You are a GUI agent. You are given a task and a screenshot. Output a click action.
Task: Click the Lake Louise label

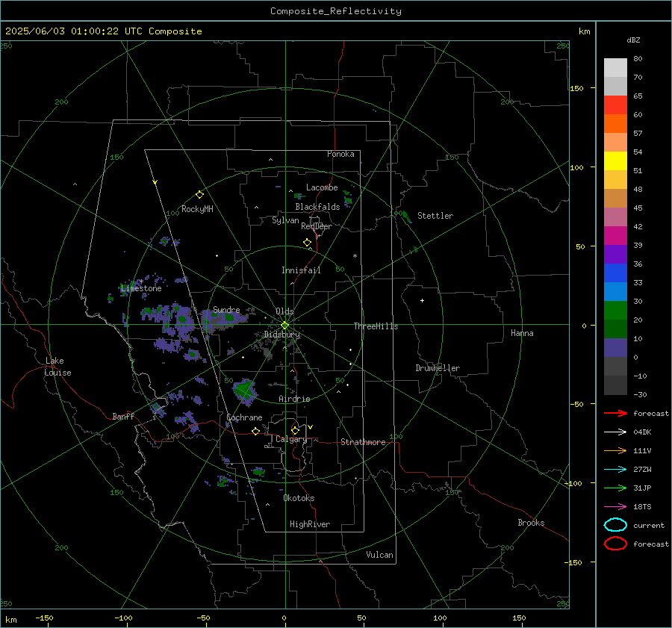click(x=57, y=367)
